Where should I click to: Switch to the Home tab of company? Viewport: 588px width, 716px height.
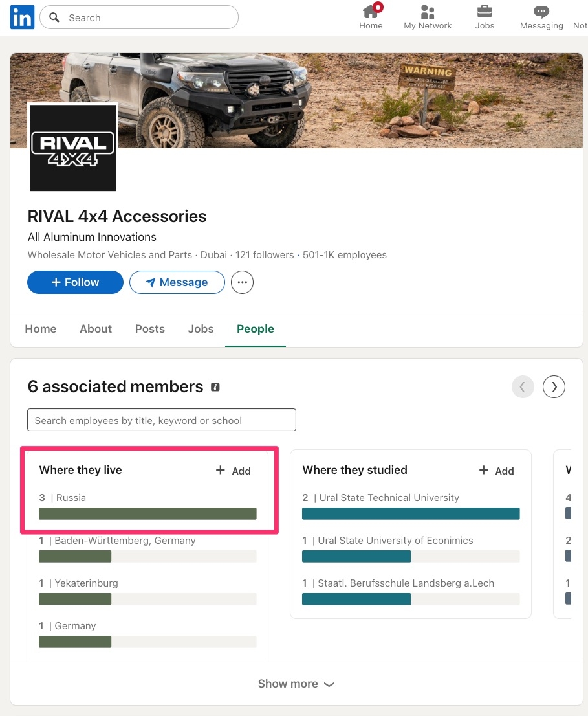click(41, 329)
